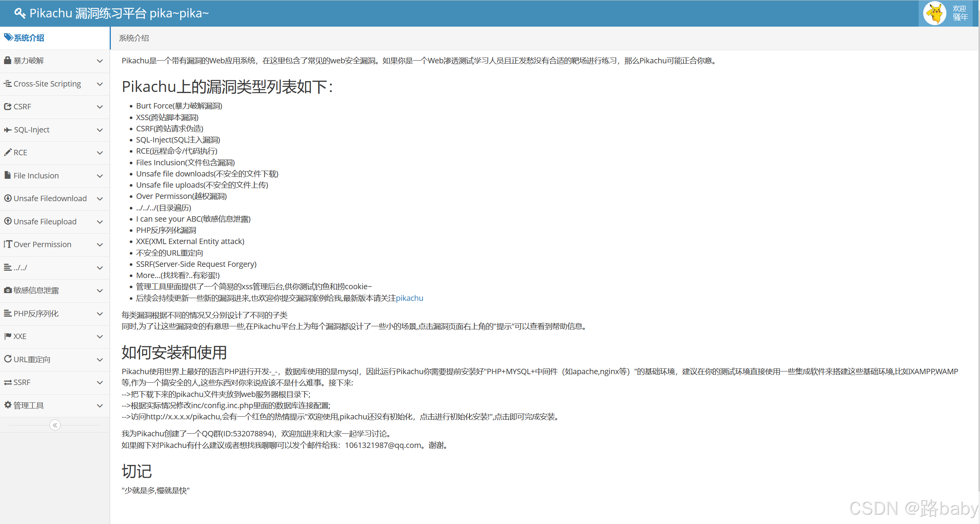The width and height of the screenshot is (980, 524).
Task: Expand the SQL-Inject menu arrow
Action: pyautogui.click(x=100, y=130)
